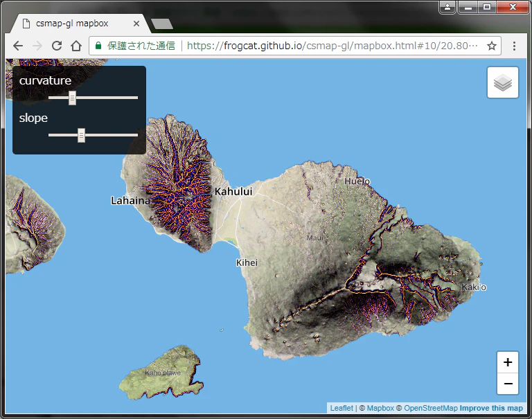
Task: Click the Maui island label
Action: click(315, 238)
